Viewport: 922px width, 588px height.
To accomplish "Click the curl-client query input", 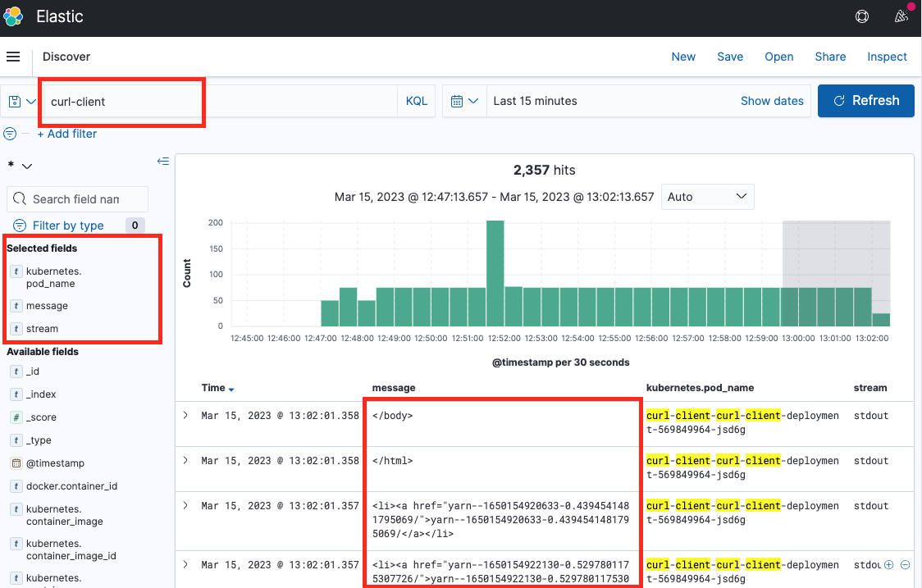I will pyautogui.click(x=220, y=101).
